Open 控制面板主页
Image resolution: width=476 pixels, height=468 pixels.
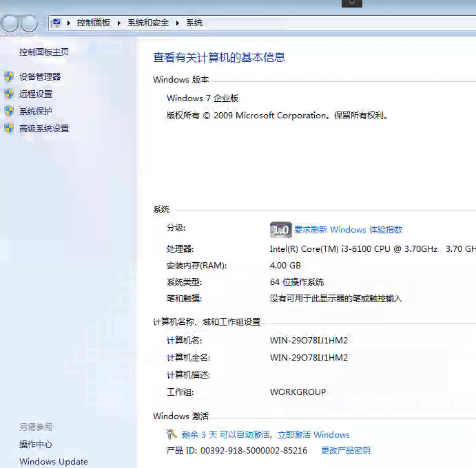coord(43,52)
